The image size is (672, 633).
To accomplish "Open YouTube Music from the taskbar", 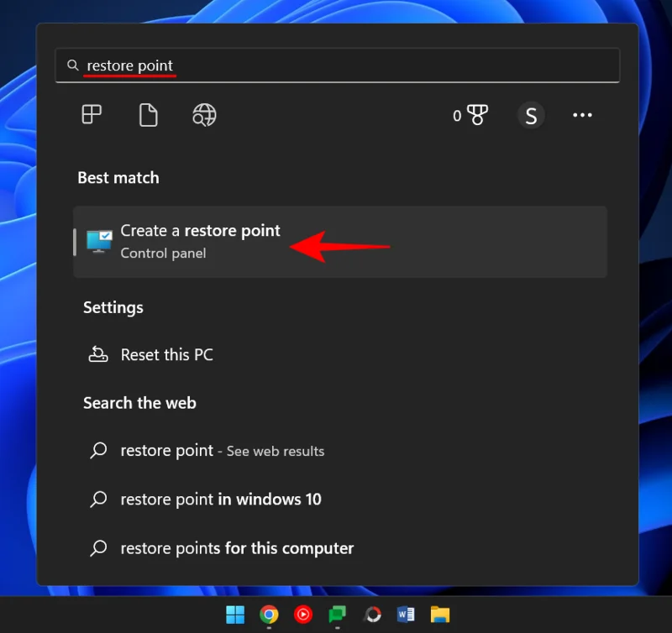I will [x=303, y=615].
